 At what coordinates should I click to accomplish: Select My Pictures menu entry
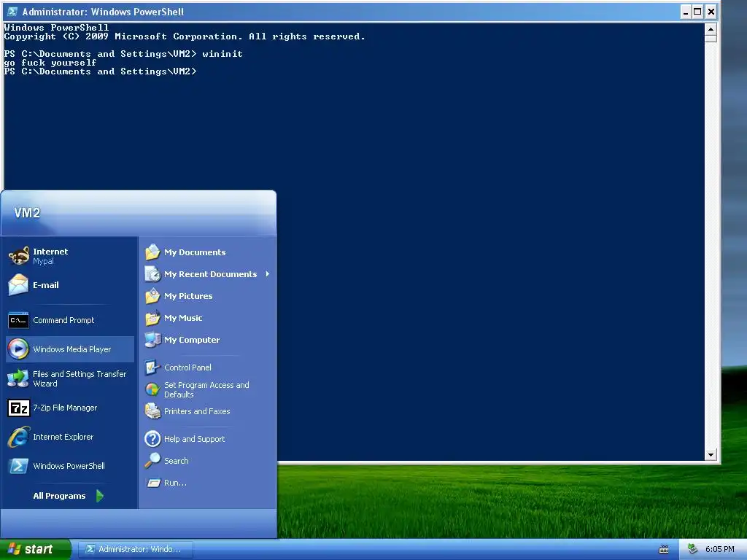(x=188, y=296)
